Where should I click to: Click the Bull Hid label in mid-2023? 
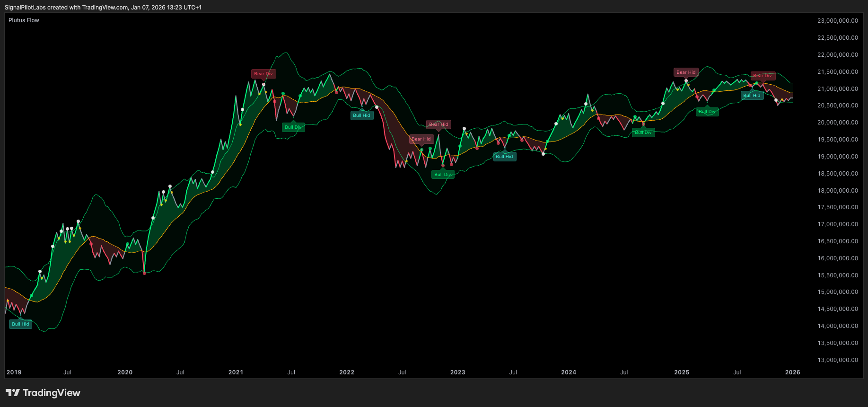[504, 157]
